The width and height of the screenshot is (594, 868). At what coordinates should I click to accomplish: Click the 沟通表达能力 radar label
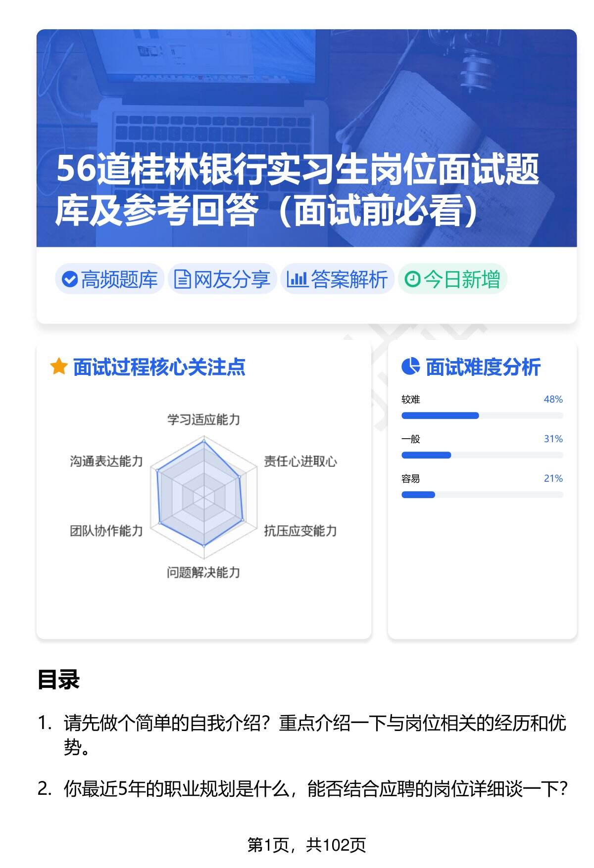[106, 461]
